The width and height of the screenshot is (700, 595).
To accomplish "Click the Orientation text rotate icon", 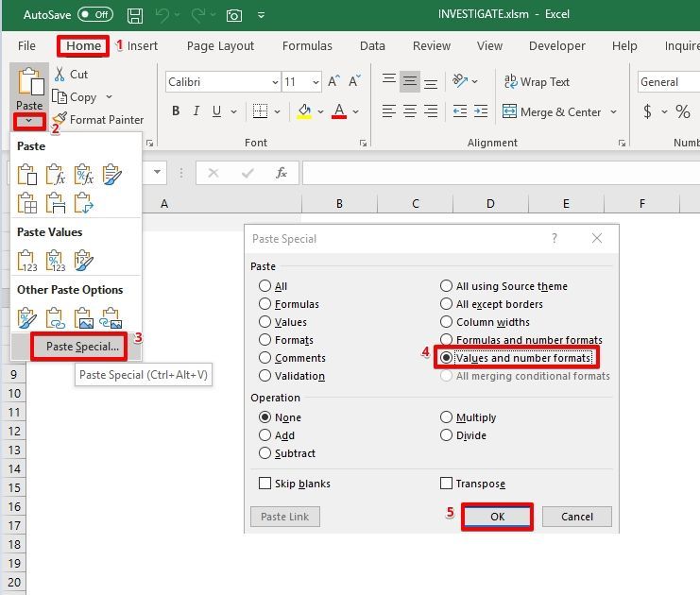I will (460, 81).
